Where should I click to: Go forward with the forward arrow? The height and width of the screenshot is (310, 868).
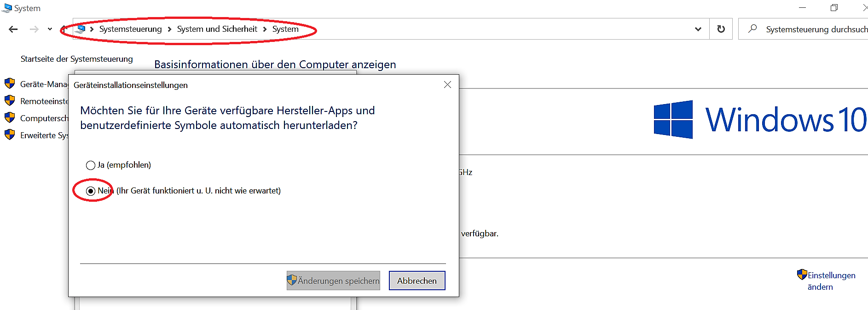click(x=34, y=29)
